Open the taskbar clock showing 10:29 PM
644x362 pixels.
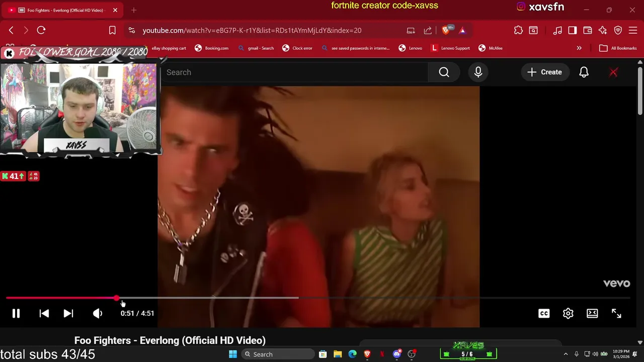[x=621, y=354]
